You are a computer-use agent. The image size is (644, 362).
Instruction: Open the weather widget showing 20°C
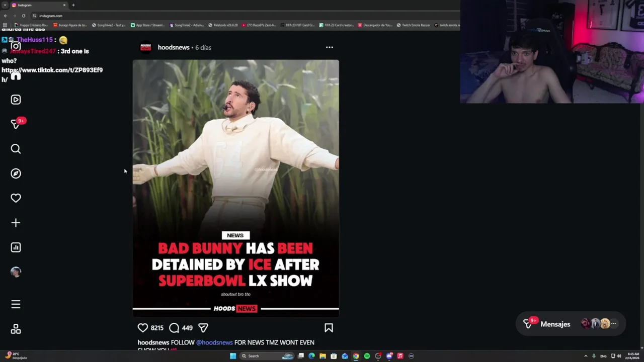(x=16, y=356)
